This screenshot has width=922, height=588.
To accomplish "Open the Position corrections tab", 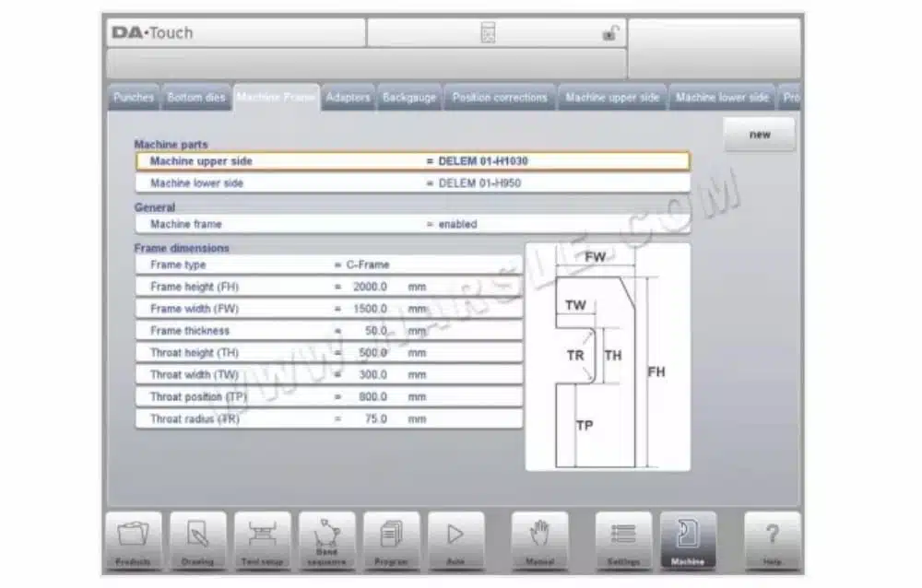I will pos(500,98).
